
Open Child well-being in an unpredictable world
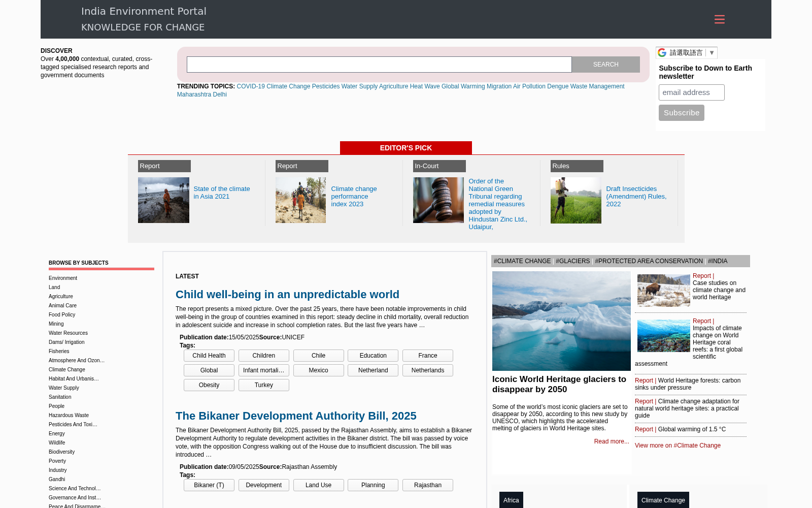pos(287,295)
